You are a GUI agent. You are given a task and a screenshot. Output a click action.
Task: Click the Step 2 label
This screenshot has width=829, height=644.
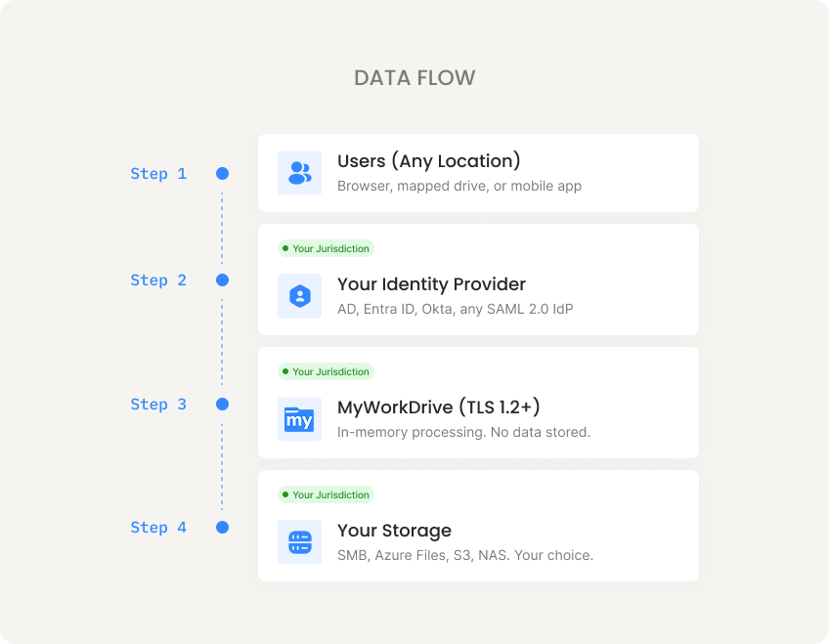tap(158, 280)
